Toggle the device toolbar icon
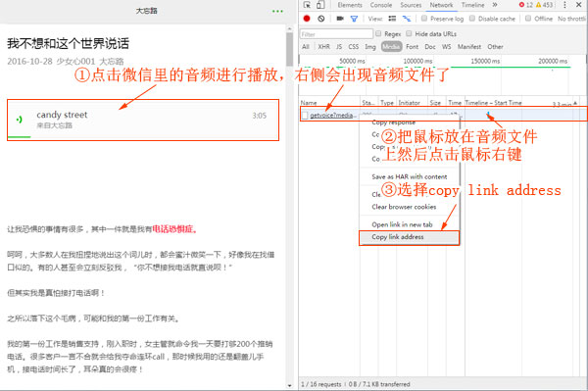Screen dimensions: 588x391 (320, 5)
